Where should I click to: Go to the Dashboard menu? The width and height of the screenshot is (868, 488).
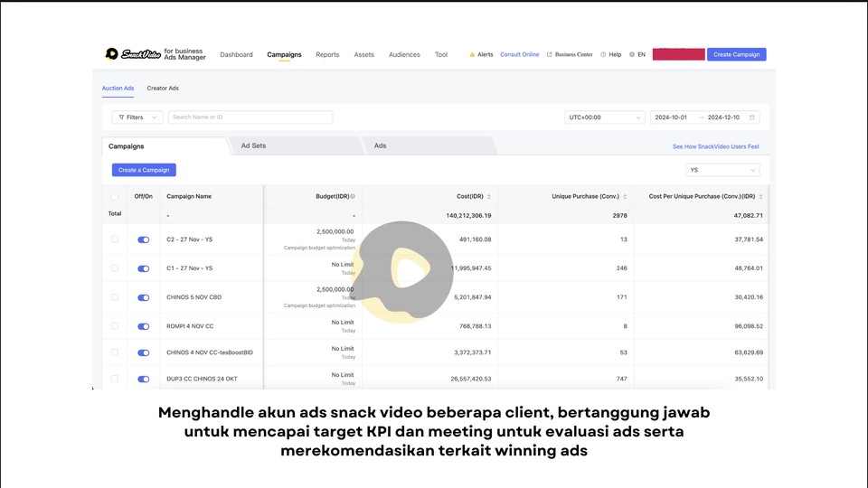click(x=236, y=55)
